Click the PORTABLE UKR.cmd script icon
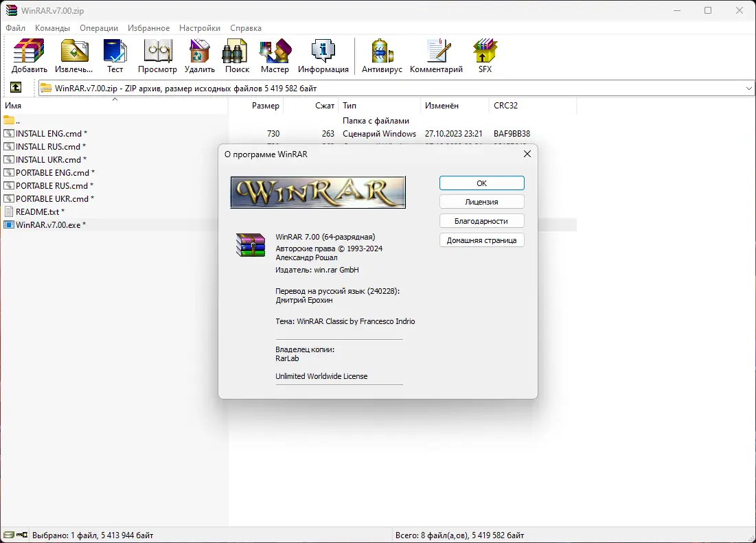Screen dimensions: 756x543 pos(9,198)
